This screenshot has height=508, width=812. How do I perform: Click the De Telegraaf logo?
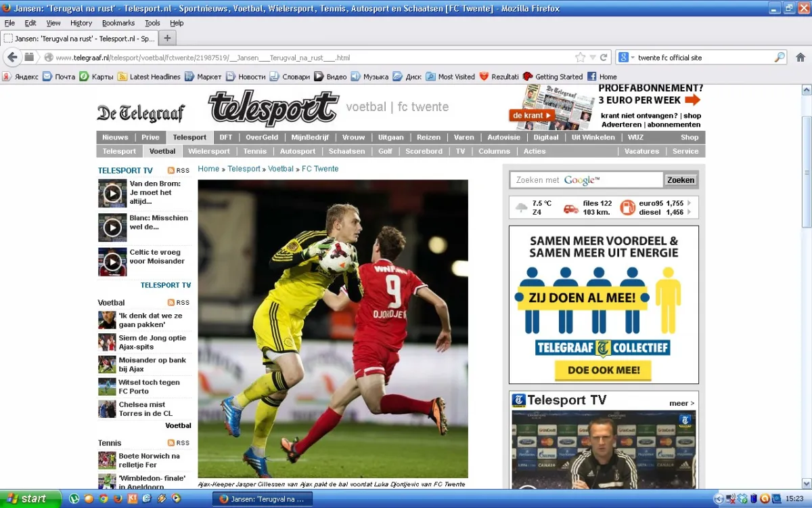[x=141, y=113]
